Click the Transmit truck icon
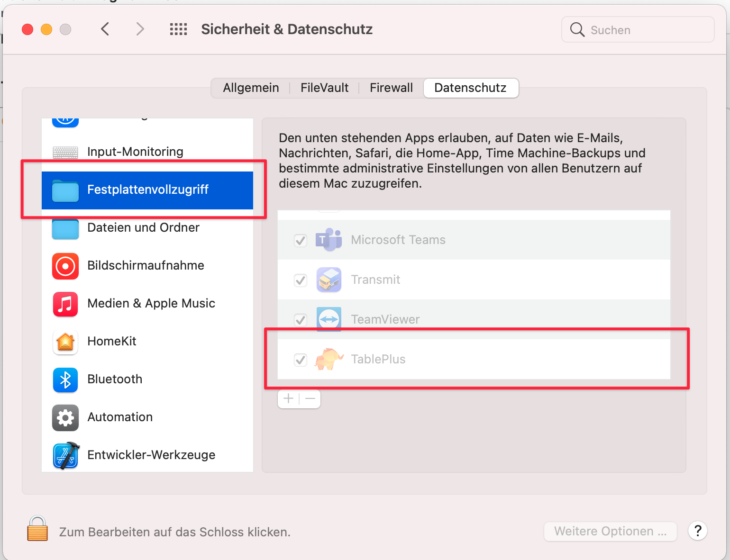730x560 pixels. pyautogui.click(x=329, y=280)
